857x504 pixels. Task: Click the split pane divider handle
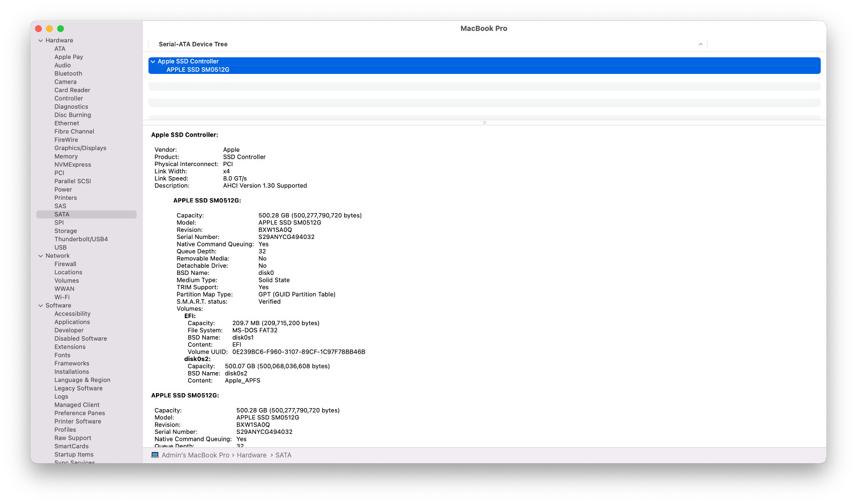pyautogui.click(x=485, y=123)
